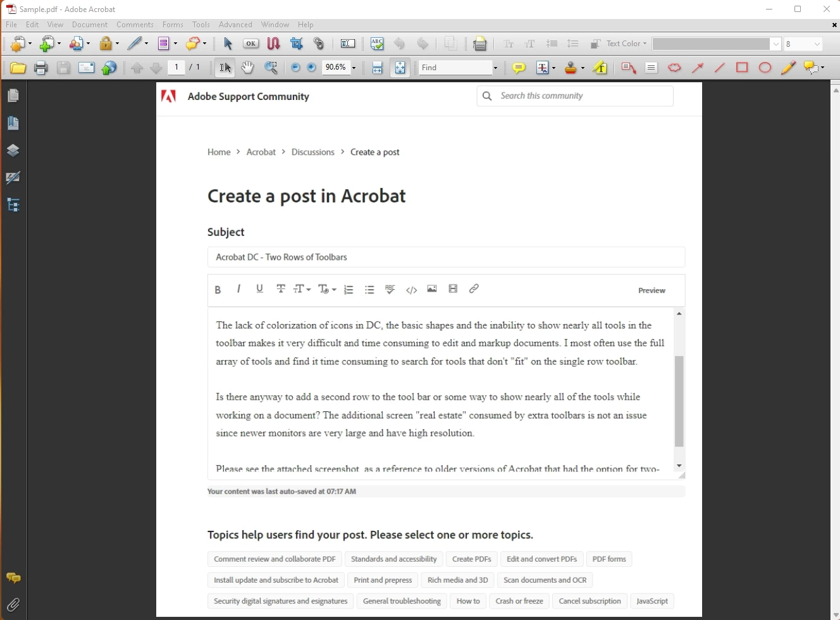
Task: Select the Line drawing tool
Action: (x=720, y=68)
